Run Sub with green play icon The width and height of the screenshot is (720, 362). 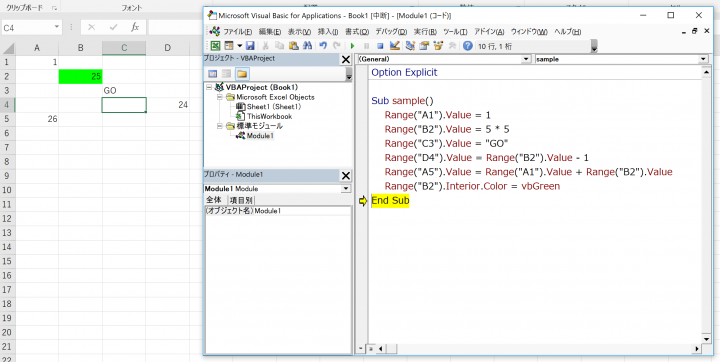click(353, 46)
